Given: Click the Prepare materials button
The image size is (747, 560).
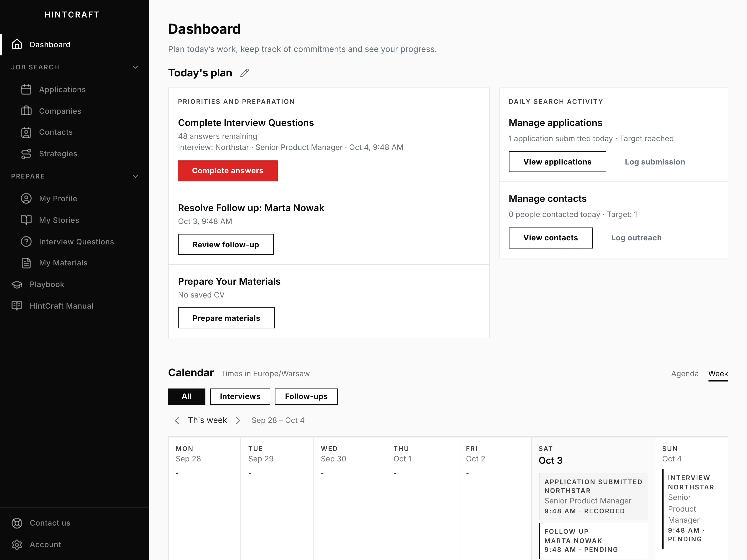Looking at the screenshot, I should coord(226,318).
